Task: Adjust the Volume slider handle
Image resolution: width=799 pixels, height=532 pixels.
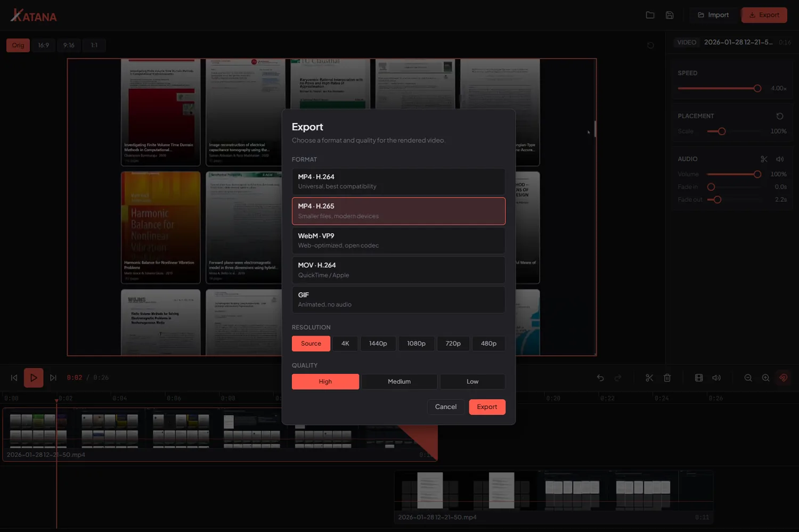Action: (757, 174)
